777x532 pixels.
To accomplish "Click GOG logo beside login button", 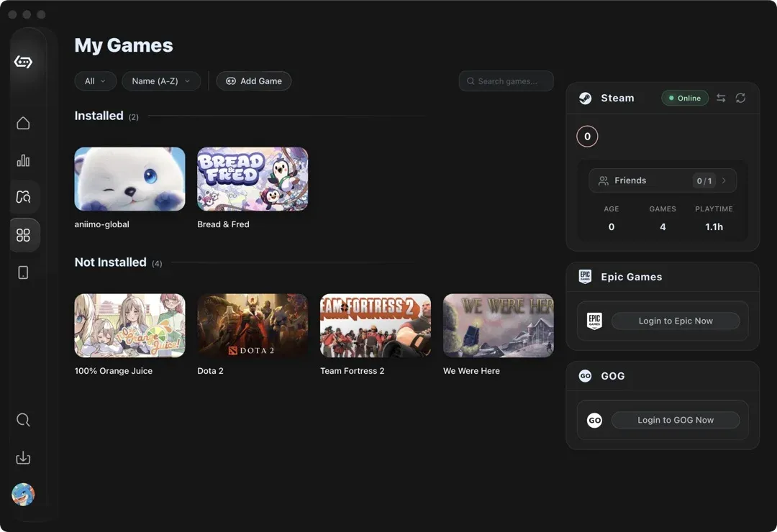I will [x=595, y=420].
